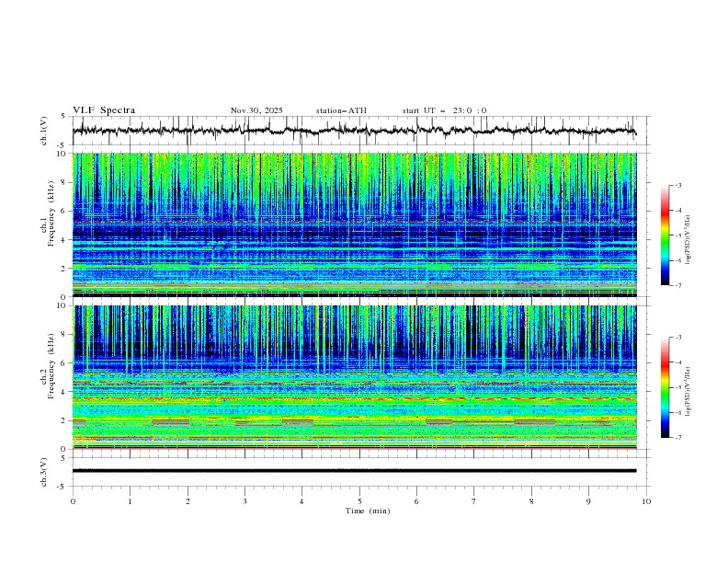Click the "3" tick on the time axis

(x=245, y=501)
